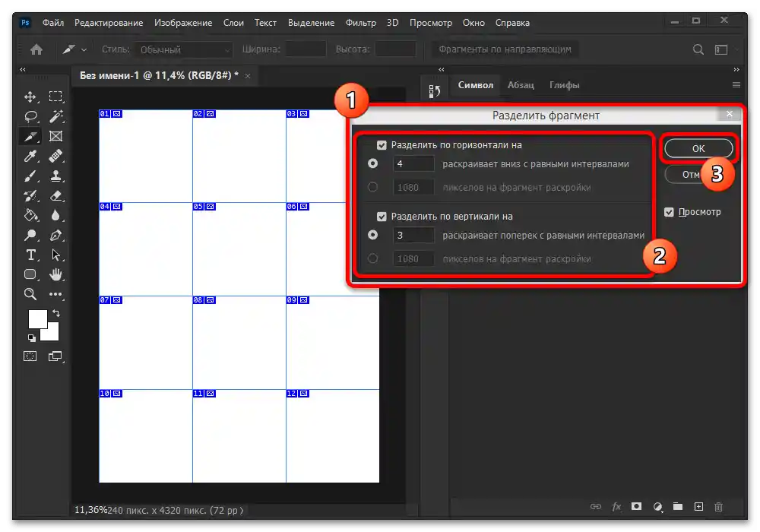
Task: Click the background color swatch
Action: coord(52,334)
